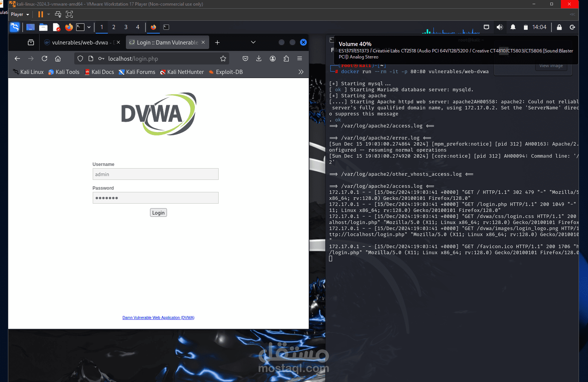This screenshot has width=588, height=382.
Task: Click the show desktop panel icon
Action: tap(31, 27)
